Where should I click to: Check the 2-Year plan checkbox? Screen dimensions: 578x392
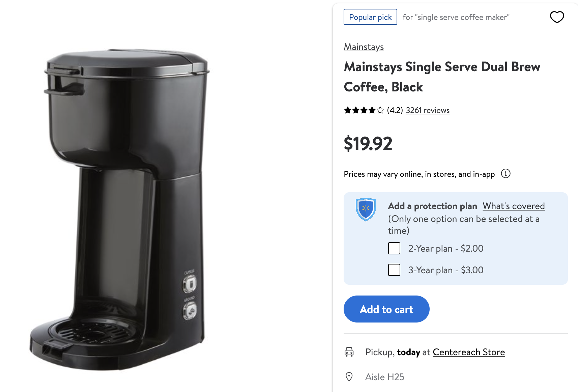(x=394, y=248)
